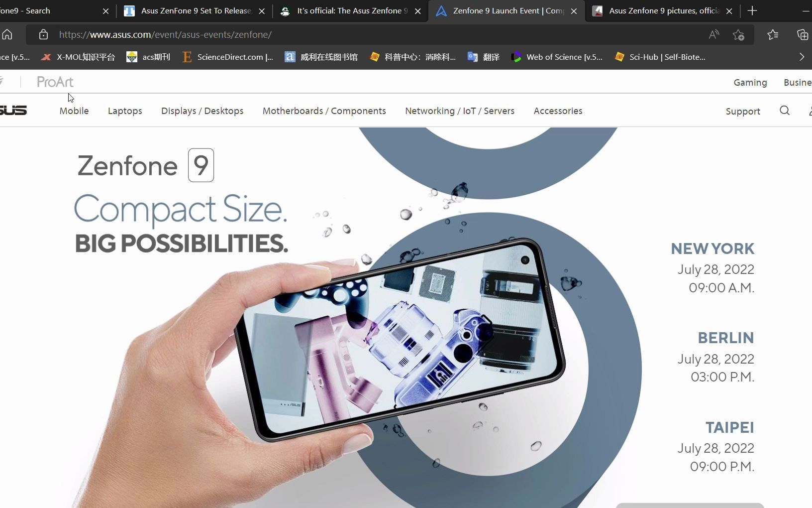Open 威利在线图书馆 bookmark
Screen dimensions: 812x508
coord(321,57)
